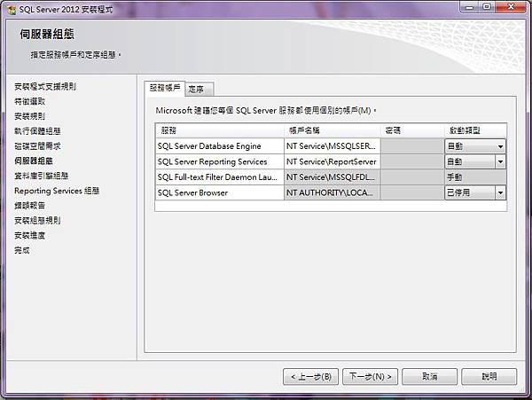Image resolution: width=532 pixels, height=400 pixels.
Task: Click account name NT Service\MSSQLSER... cell
Action: tap(332, 146)
